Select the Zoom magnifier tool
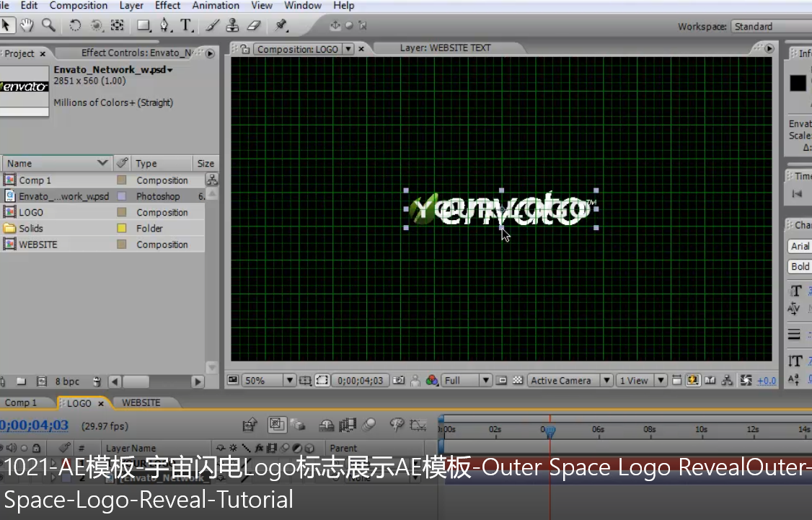Image resolution: width=812 pixels, height=520 pixels. pos(49,25)
